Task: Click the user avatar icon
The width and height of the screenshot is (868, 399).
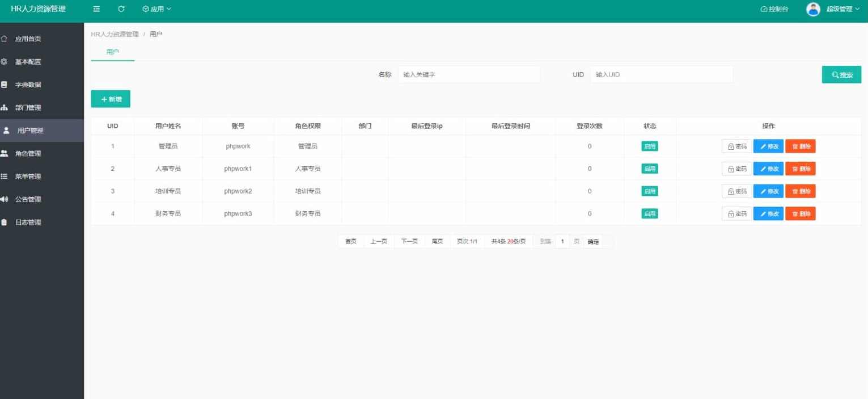Action: pyautogui.click(x=813, y=9)
